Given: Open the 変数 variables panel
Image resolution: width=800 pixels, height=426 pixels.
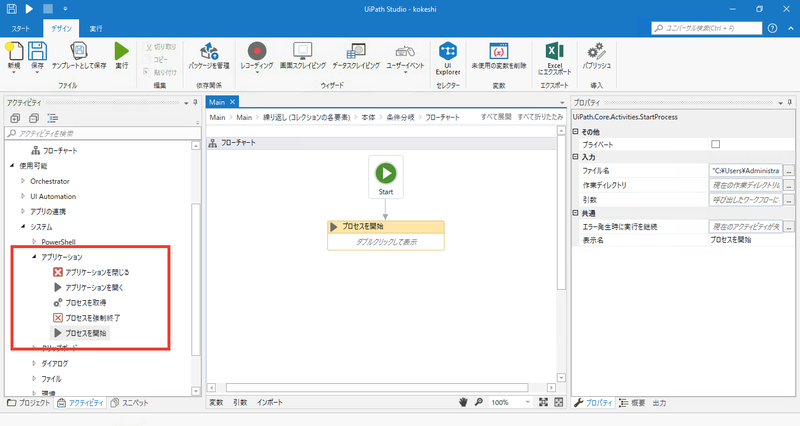Looking at the screenshot, I should point(216,403).
